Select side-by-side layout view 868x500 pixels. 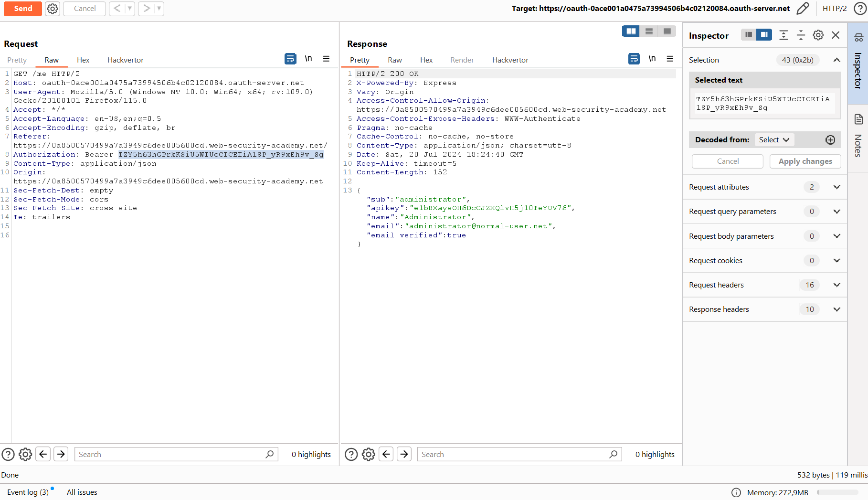(631, 32)
